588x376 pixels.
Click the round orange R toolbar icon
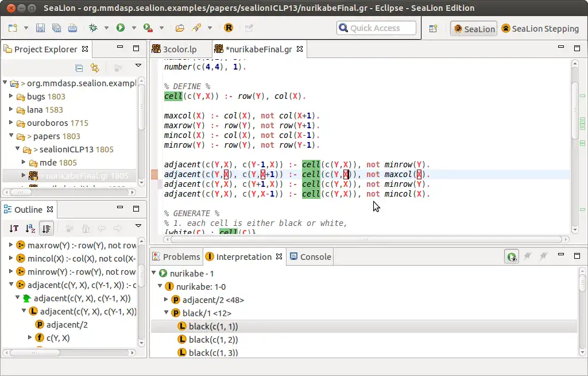pyautogui.click(x=229, y=28)
